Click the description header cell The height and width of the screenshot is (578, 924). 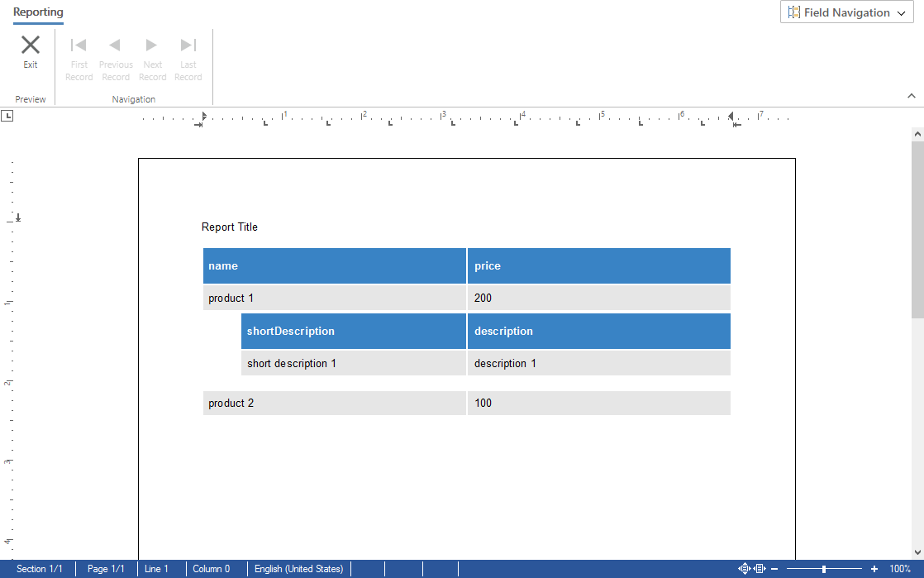tap(598, 332)
